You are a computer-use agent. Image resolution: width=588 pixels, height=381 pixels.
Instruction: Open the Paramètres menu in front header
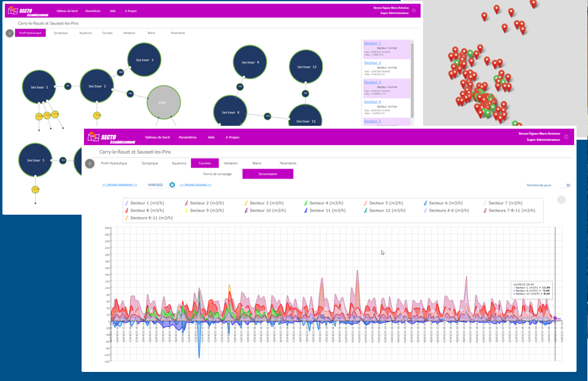(187, 137)
